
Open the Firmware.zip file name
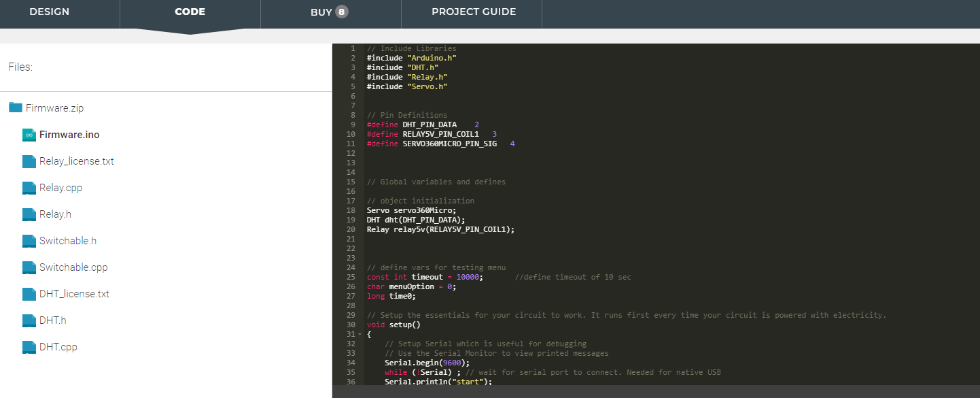pyautogui.click(x=55, y=108)
